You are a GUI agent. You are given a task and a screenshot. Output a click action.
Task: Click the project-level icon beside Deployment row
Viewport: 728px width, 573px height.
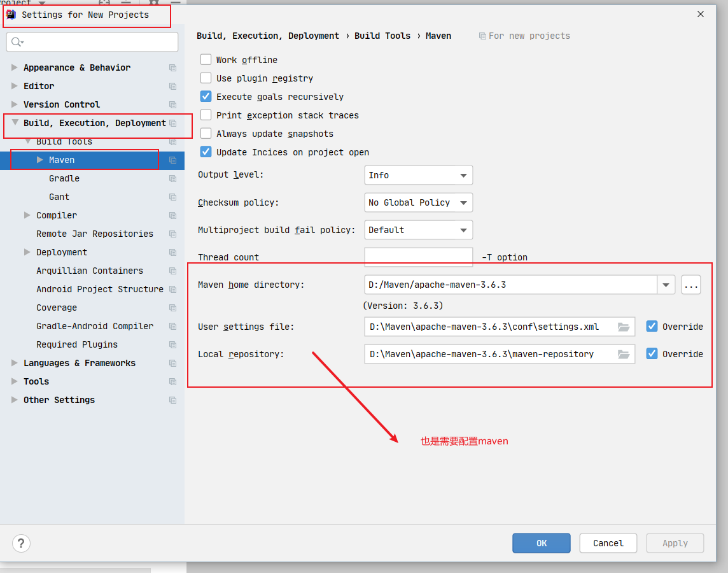[x=172, y=253]
